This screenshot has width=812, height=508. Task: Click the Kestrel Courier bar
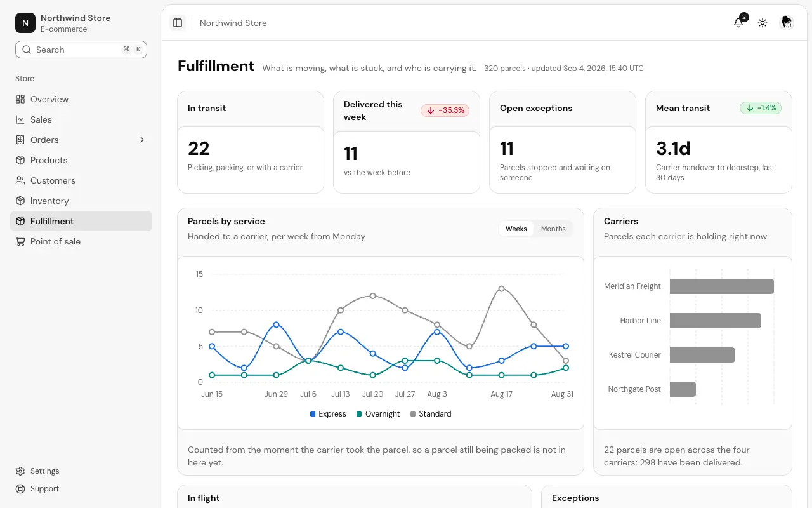pyautogui.click(x=702, y=355)
